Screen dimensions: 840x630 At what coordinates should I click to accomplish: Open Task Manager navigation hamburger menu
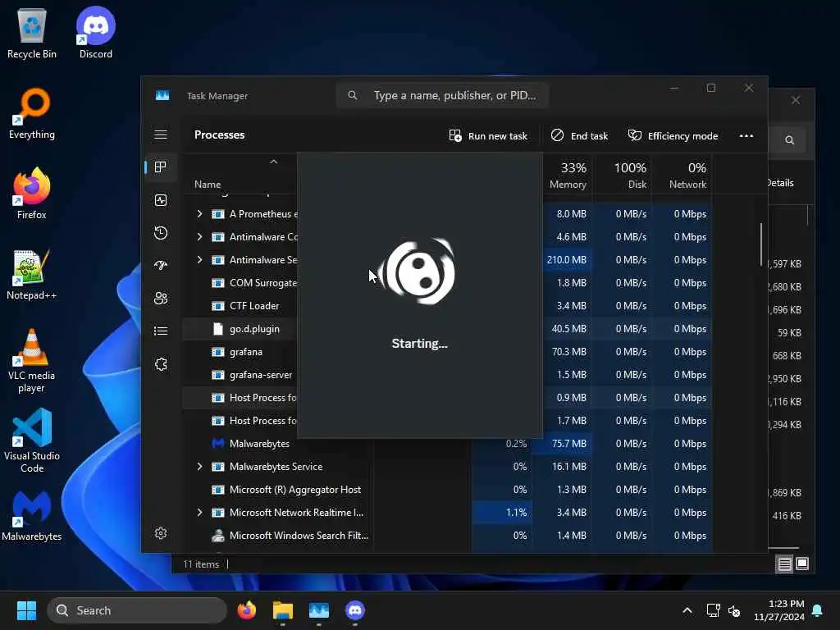coord(161,135)
